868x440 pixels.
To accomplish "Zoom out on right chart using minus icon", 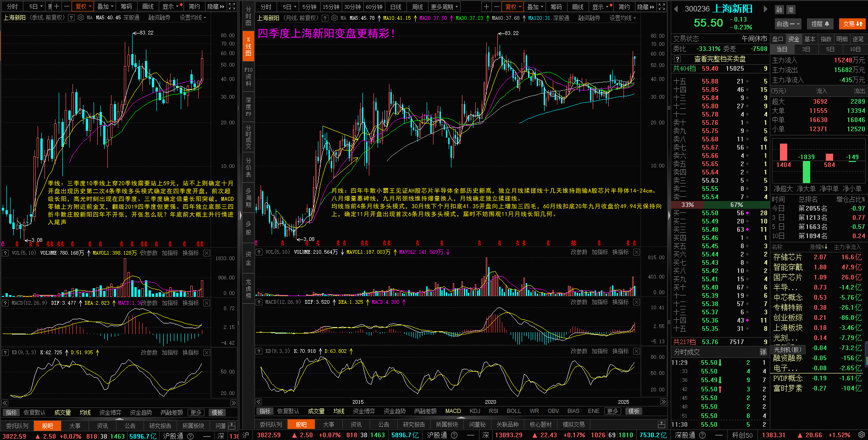I will 496,6.
